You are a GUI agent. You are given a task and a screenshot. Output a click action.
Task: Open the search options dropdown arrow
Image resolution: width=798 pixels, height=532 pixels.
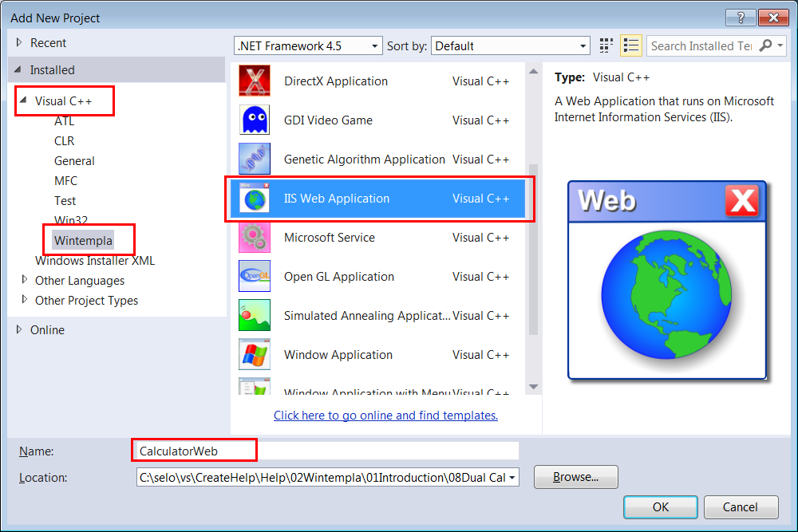[x=780, y=45]
